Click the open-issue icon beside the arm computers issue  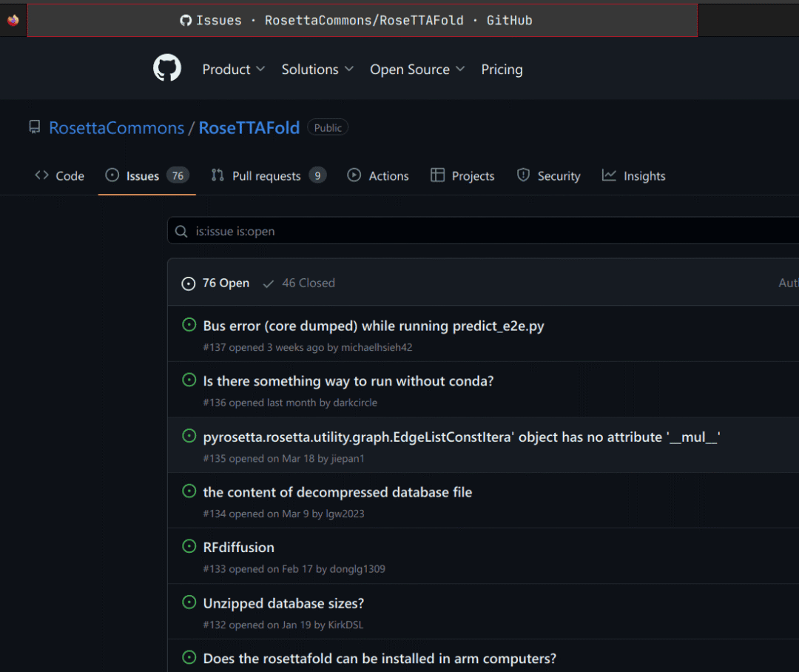189,657
